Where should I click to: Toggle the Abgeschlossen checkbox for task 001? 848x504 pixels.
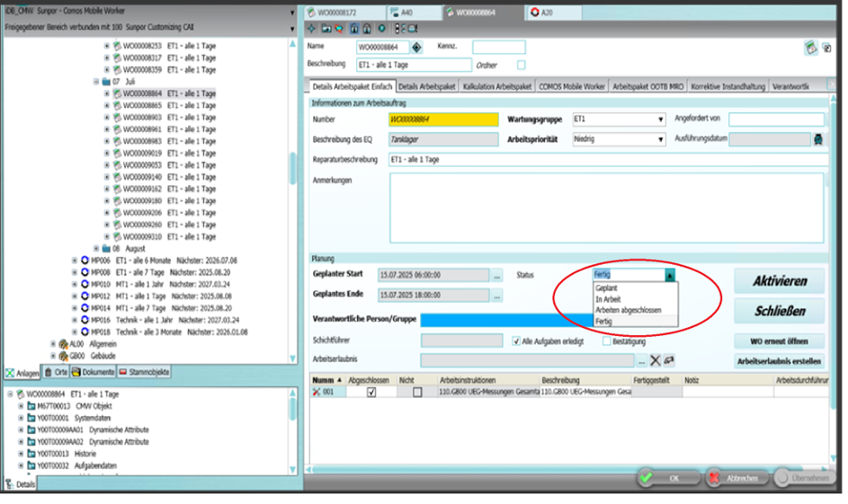[371, 393]
